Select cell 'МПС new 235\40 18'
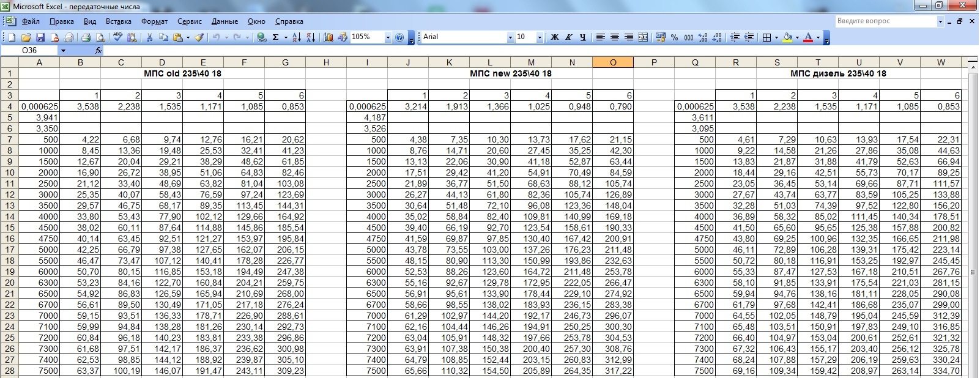 (510, 73)
